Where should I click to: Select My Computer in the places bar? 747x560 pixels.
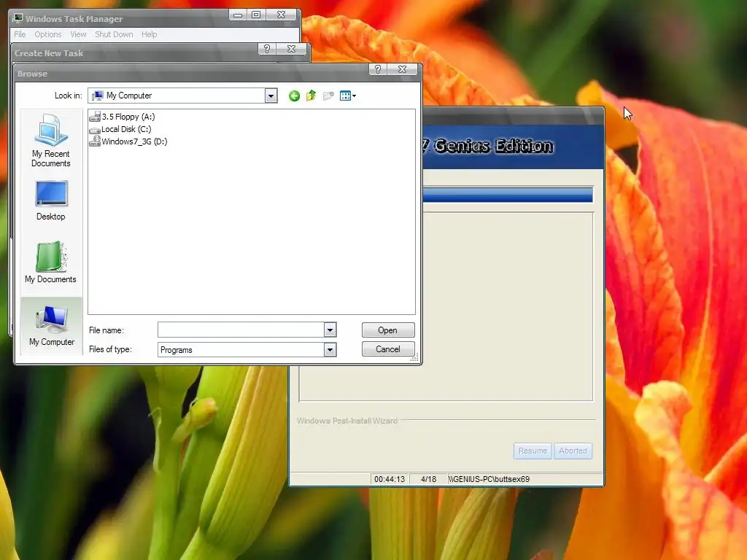[x=52, y=326]
